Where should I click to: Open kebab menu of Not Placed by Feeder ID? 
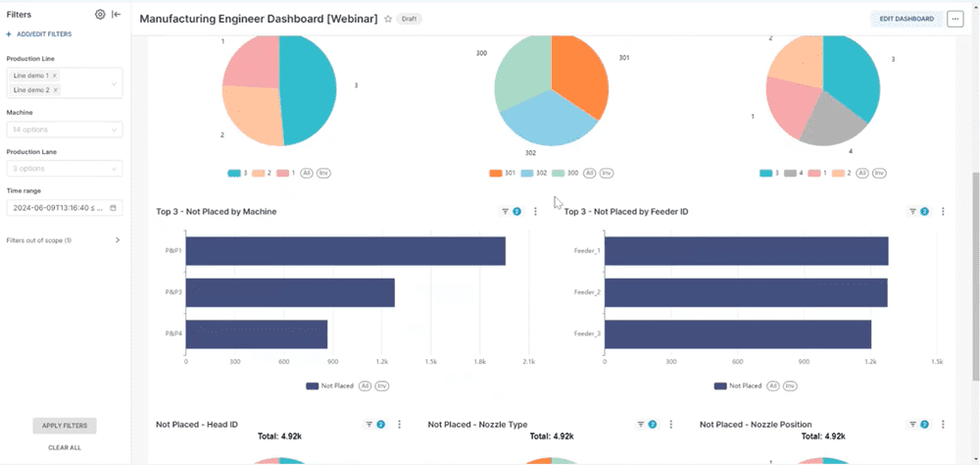point(943,212)
